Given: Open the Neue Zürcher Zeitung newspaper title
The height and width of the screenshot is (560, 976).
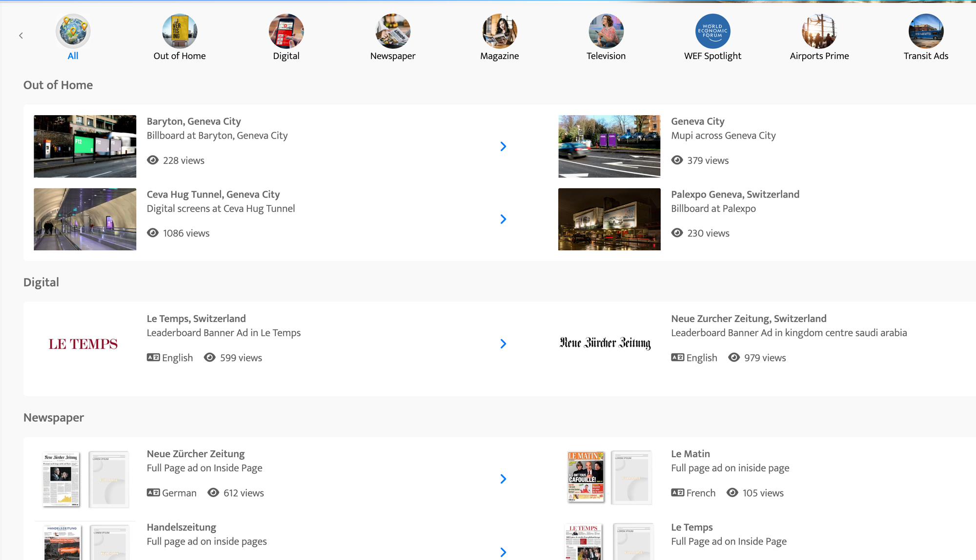Looking at the screenshot, I should click(x=196, y=454).
